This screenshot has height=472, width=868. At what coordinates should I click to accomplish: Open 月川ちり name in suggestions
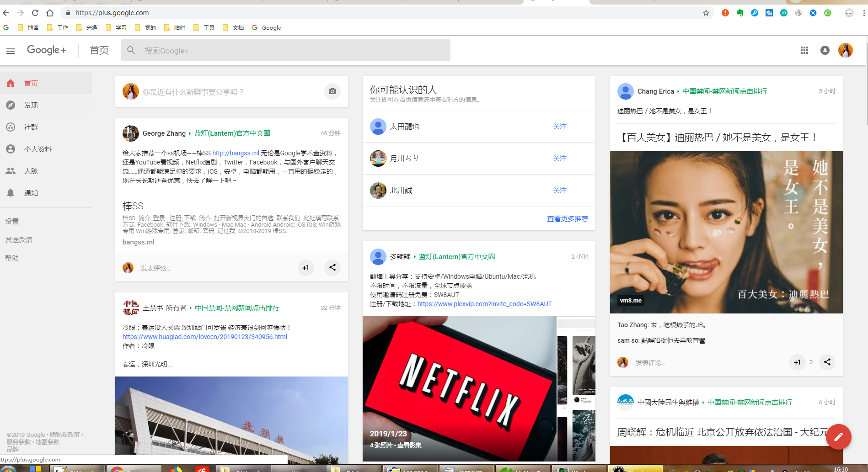404,159
